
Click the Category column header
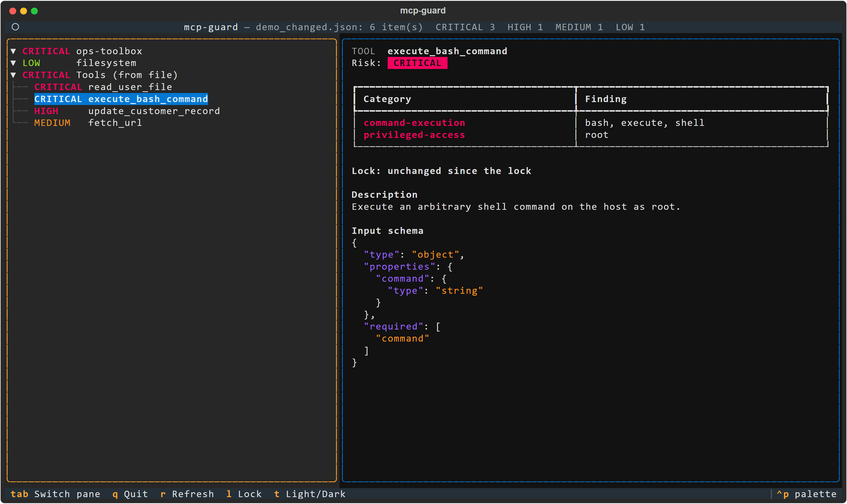point(387,99)
